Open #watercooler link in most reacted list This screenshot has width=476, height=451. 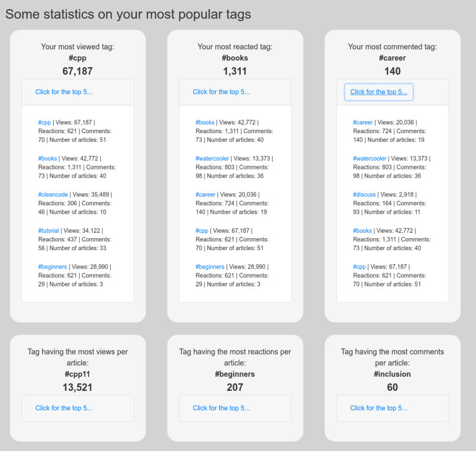(212, 158)
